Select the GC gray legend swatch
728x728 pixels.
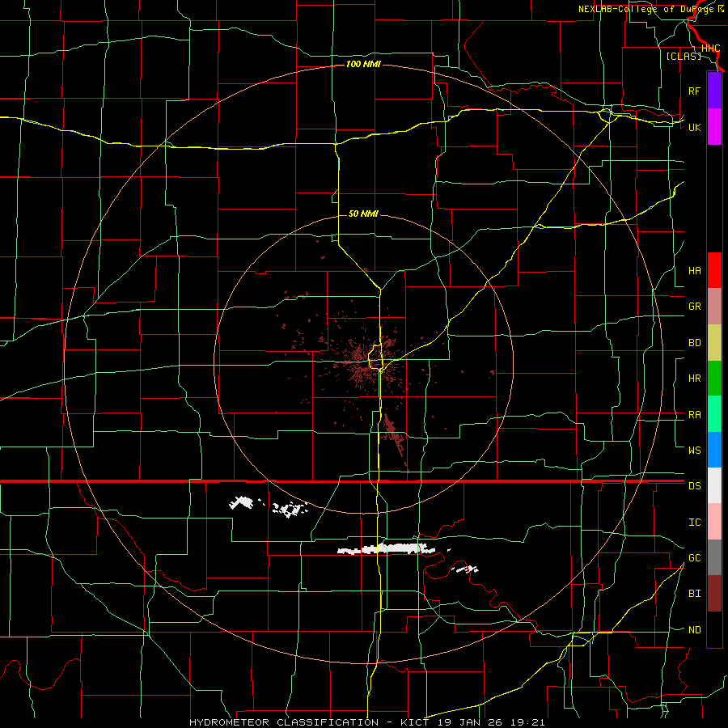pyautogui.click(x=714, y=557)
